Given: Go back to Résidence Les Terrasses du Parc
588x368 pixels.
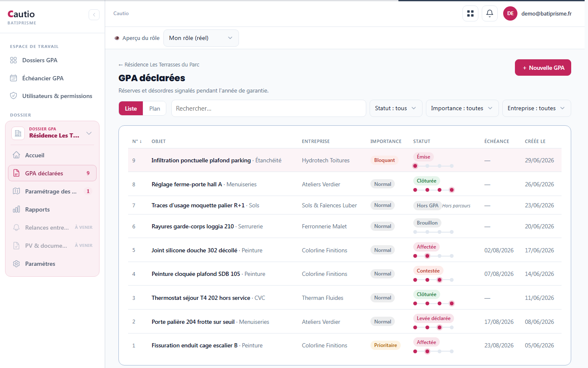Looking at the screenshot, I should [159, 64].
